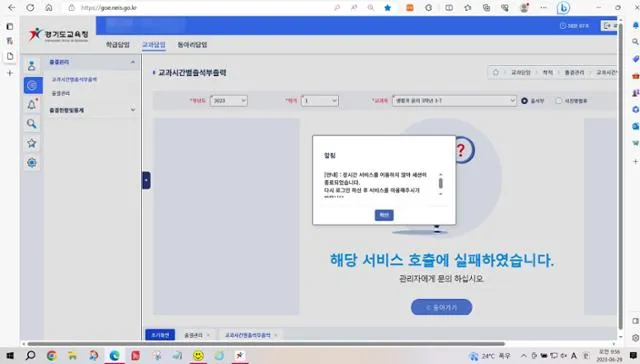Screen dimensions: 640x364
Task: Click the 경기도교육청 logo
Action: point(58,35)
